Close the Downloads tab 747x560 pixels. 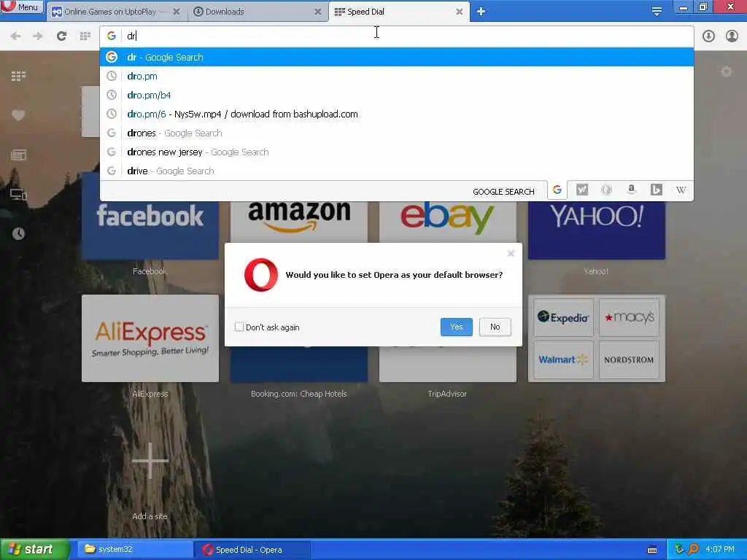[x=318, y=12]
